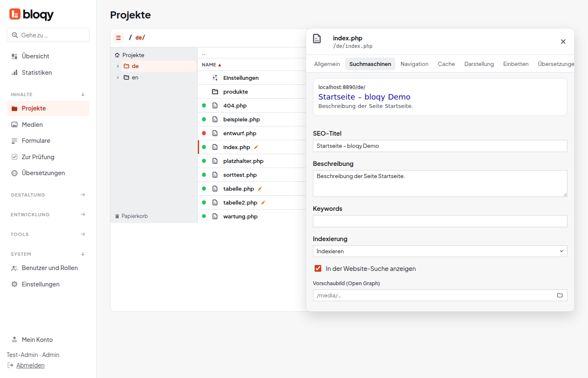Open the media browser folder icon in the Vorschaubild field

click(560, 295)
